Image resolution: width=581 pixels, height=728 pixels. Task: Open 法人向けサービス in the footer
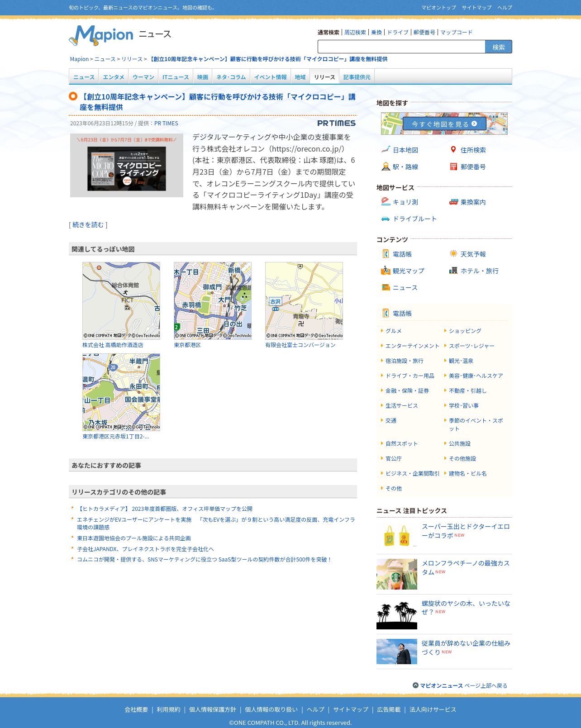(x=433, y=709)
